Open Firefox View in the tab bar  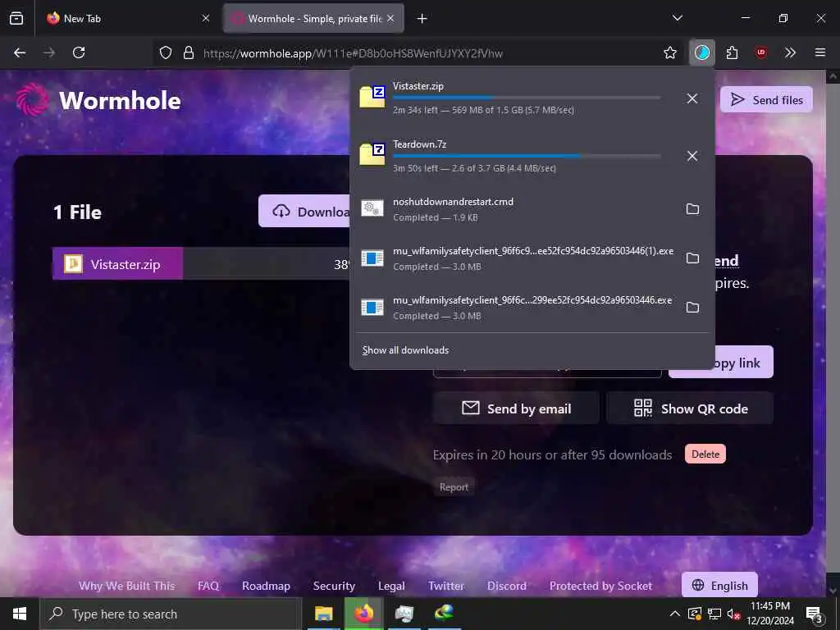(16, 18)
